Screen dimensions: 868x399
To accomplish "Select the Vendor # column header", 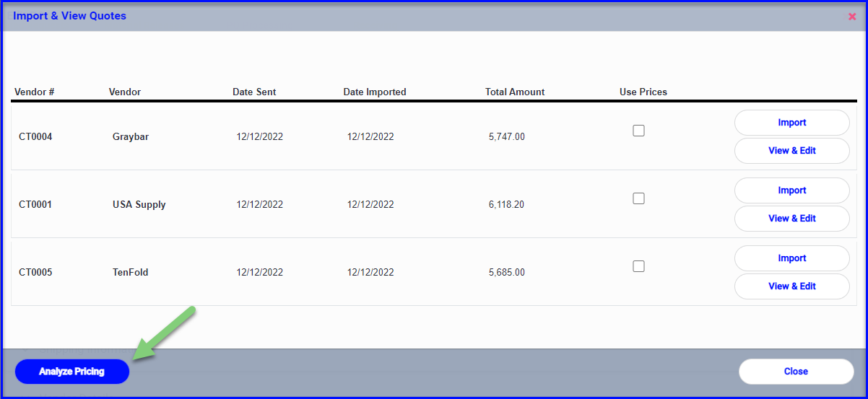I will (x=35, y=92).
